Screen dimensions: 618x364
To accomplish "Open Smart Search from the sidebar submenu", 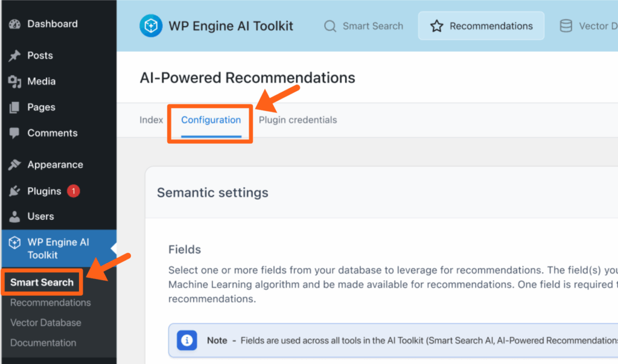I will coord(42,282).
